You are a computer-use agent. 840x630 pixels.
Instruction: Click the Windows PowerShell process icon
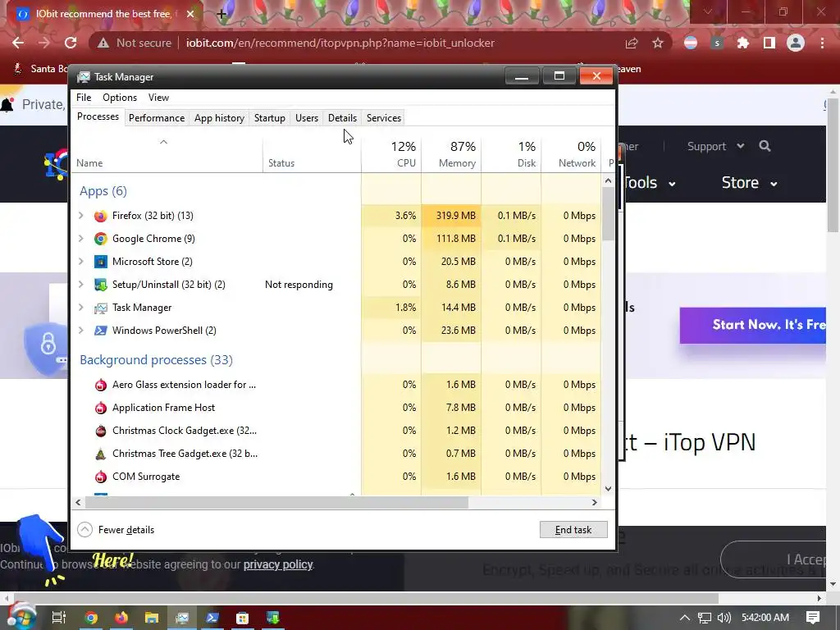point(100,331)
